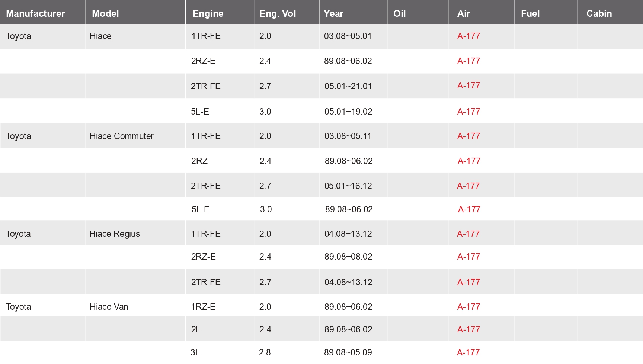The width and height of the screenshot is (643, 364).
Task: Open A-177 air filter in Hiace 1TR-FE row
Action: 468,36
